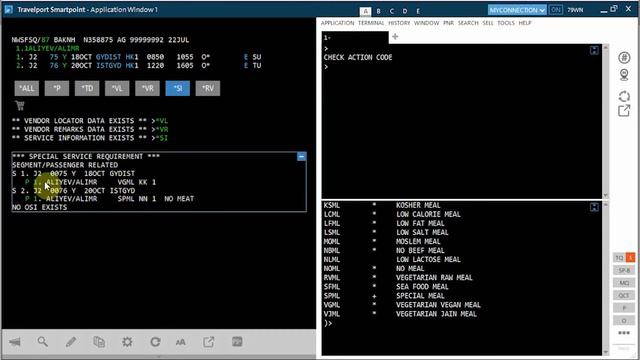
Task: Open the SELL menu
Action: tap(488, 23)
